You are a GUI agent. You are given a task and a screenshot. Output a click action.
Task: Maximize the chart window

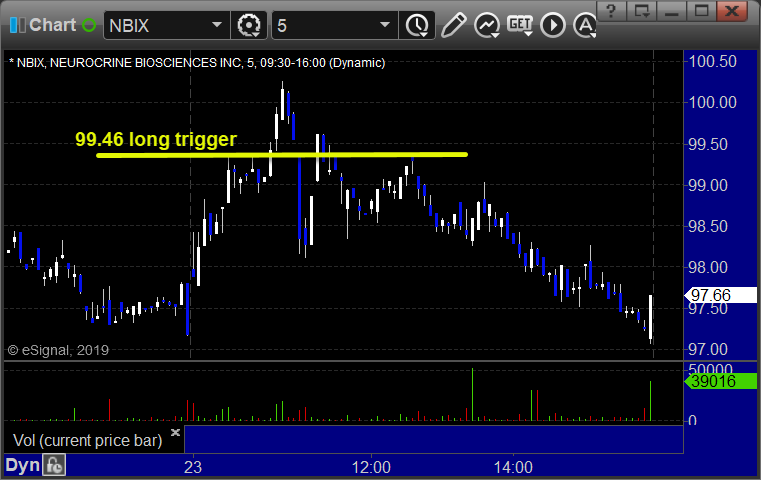[x=701, y=11]
